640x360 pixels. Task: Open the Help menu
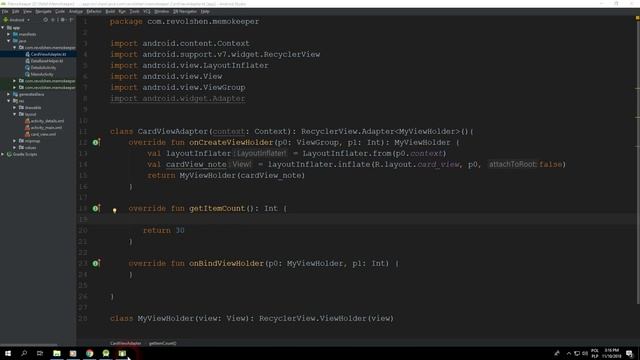pos(205,11)
